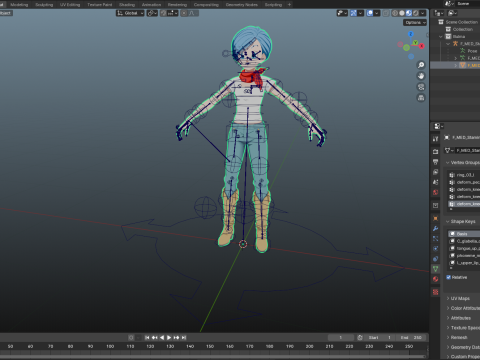Open the Scene properties tab
This screenshot has height=360, width=480.
click(435, 182)
